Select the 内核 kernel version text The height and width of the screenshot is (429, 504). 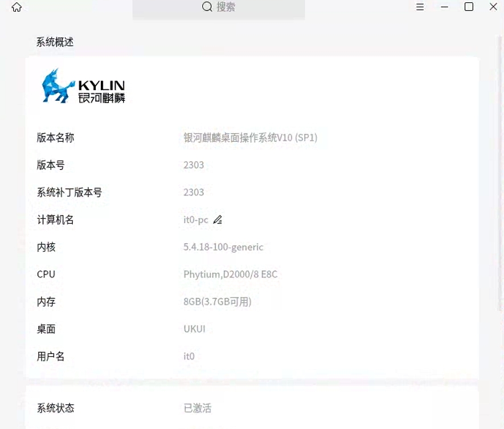click(222, 247)
